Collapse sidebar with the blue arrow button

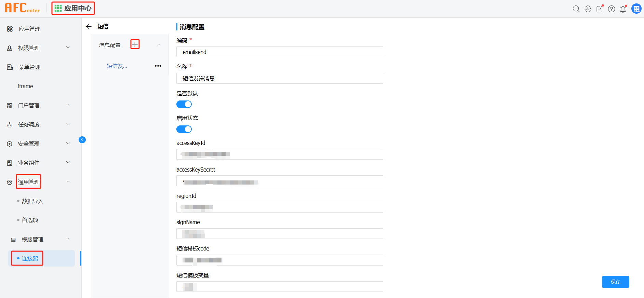[82, 139]
